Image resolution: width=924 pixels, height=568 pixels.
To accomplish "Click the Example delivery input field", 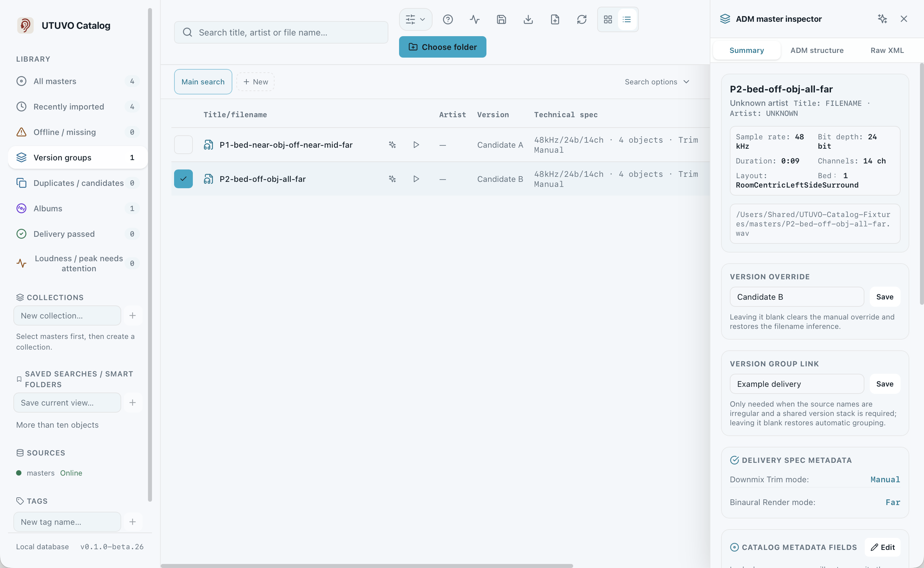I will (797, 384).
